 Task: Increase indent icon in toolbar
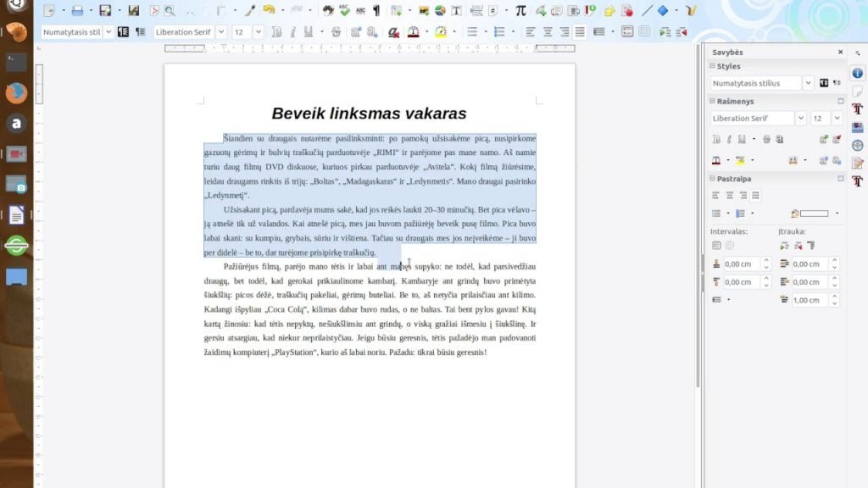point(665,32)
